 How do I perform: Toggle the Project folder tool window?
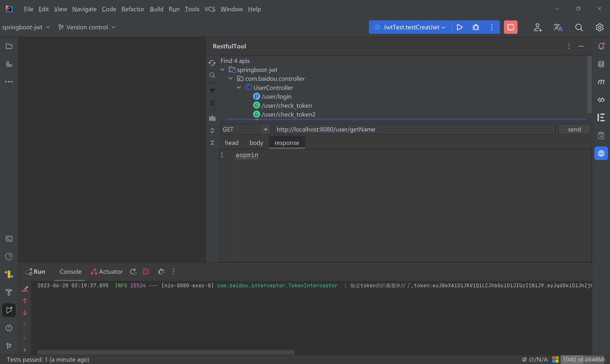tap(9, 46)
